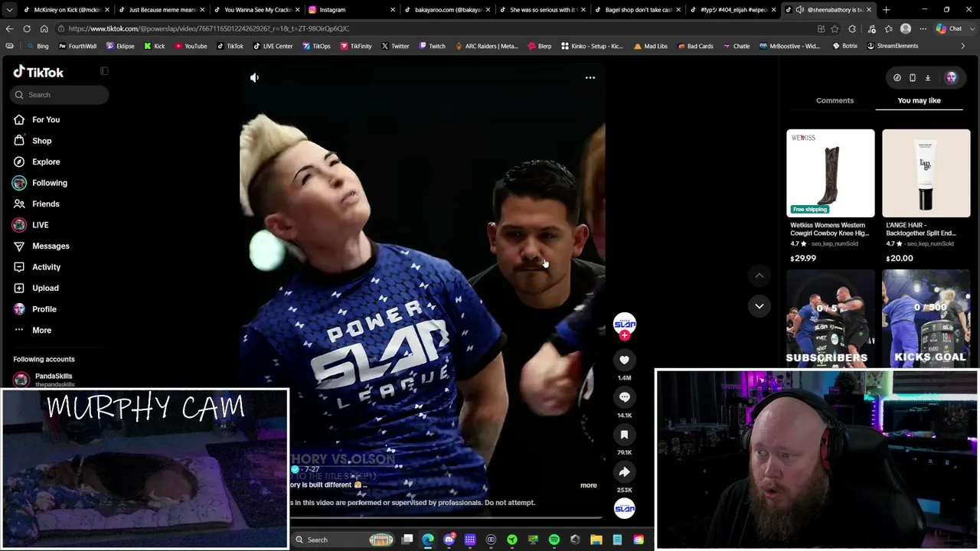Image resolution: width=980 pixels, height=551 pixels.
Task: Open the browser tab list dropdown
Action: coord(9,10)
